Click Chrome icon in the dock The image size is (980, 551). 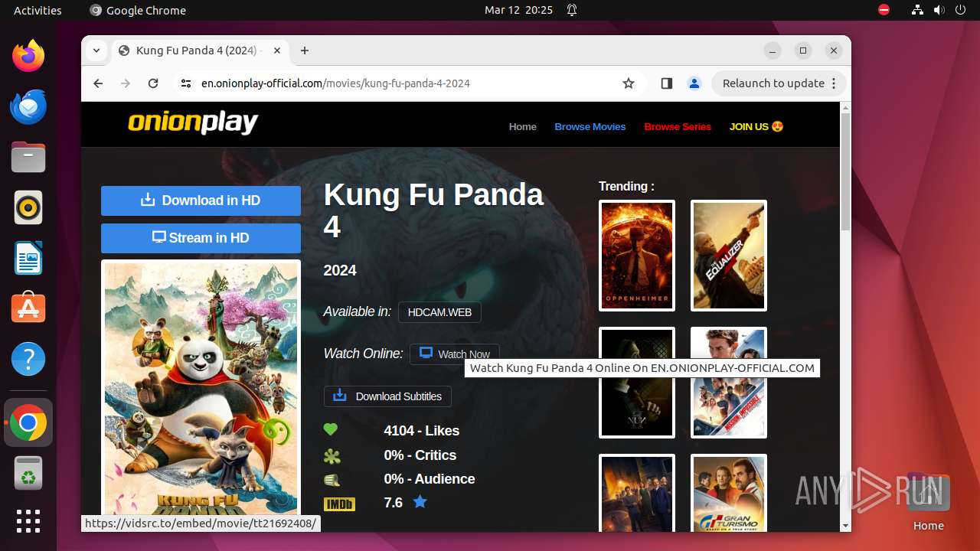click(x=28, y=422)
